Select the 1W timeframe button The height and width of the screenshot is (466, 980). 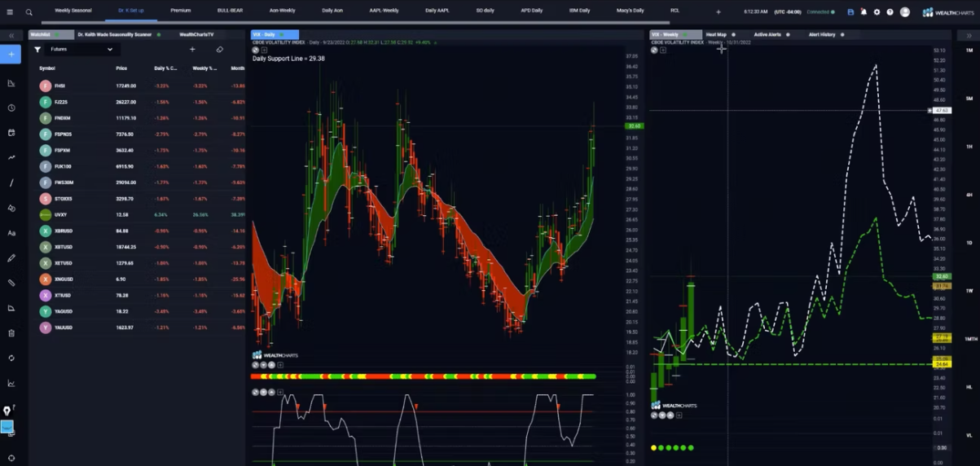click(x=969, y=291)
